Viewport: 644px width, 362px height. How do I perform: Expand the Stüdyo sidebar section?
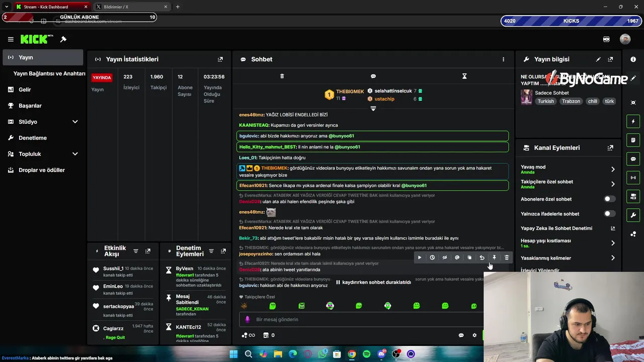pyautogui.click(x=75, y=122)
